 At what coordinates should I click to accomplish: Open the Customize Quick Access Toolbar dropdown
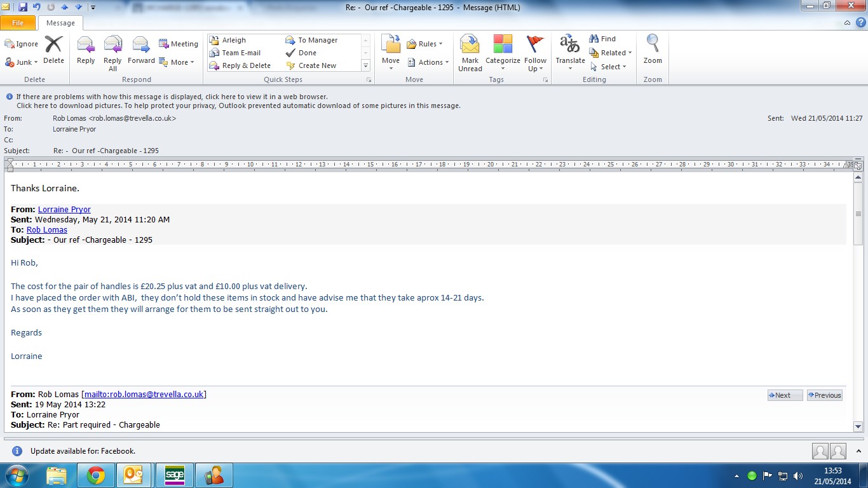[93, 8]
